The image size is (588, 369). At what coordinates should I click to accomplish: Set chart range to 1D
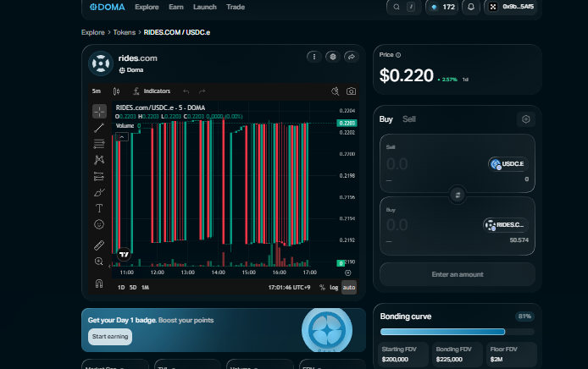point(121,288)
